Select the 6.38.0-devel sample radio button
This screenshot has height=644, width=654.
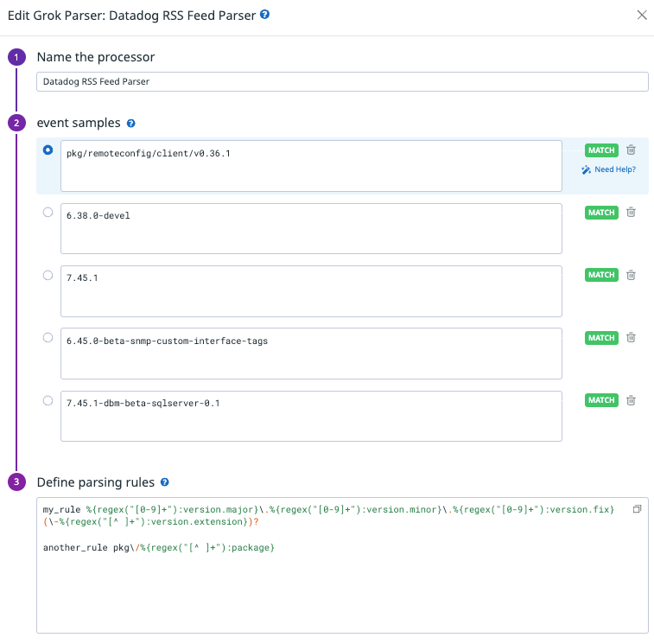[48, 213]
